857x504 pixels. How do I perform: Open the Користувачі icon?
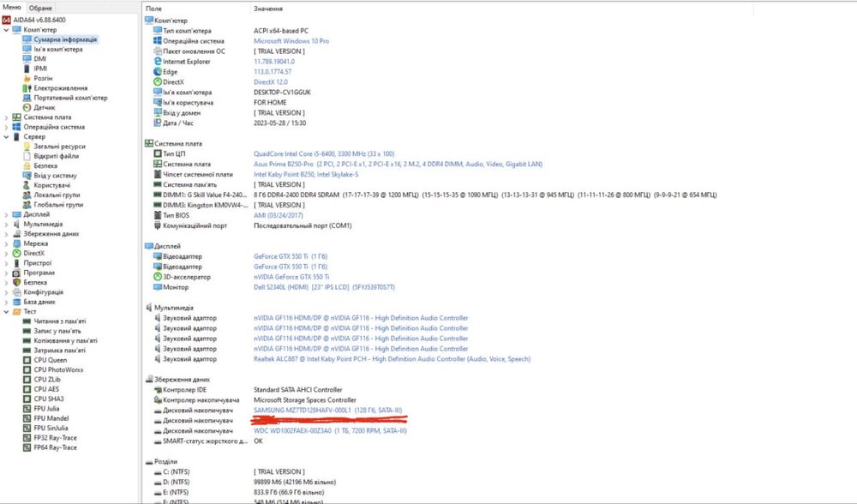click(27, 185)
